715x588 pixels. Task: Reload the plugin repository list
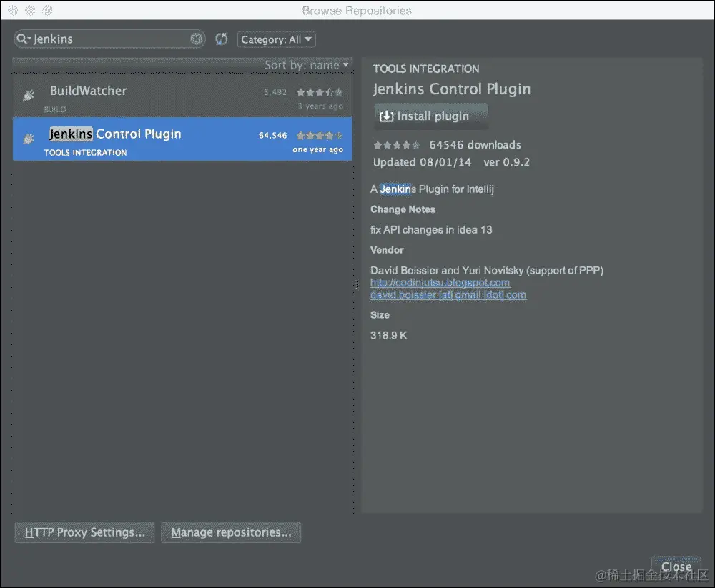click(222, 39)
